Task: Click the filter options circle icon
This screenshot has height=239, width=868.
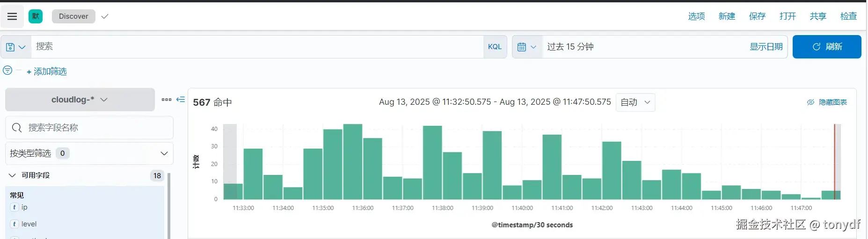Action: (7, 70)
